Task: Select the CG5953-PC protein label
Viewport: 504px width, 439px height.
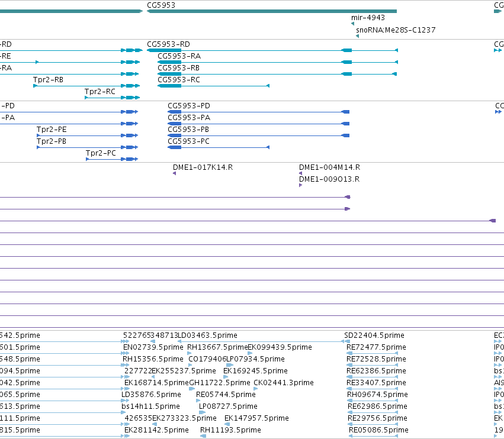Action: click(188, 141)
